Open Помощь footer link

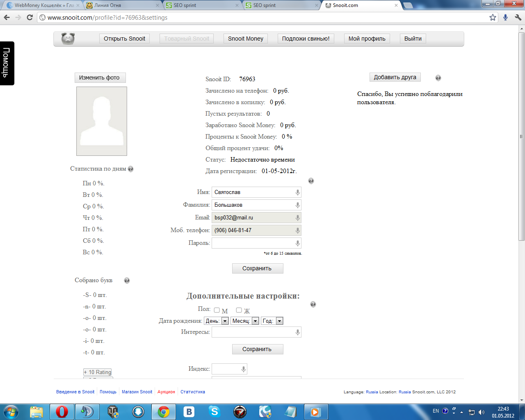point(108,392)
